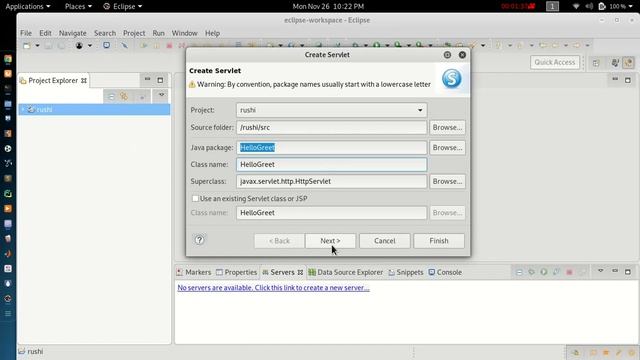This screenshot has height=360, width=640.
Task: Open help in the Create Servlet dialog
Action: 199,240
